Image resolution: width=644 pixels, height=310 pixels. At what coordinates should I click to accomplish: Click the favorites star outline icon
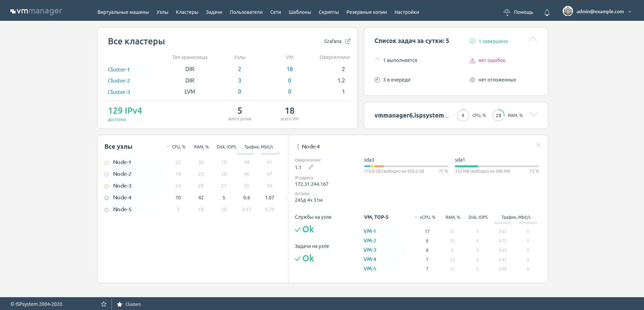coord(104,304)
